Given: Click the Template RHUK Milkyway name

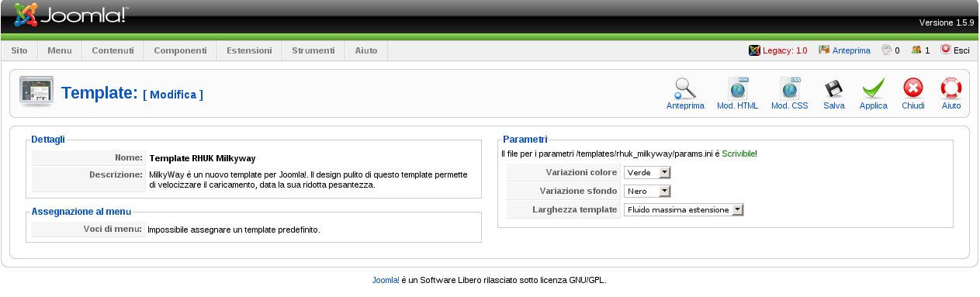Looking at the screenshot, I should coord(203,158).
